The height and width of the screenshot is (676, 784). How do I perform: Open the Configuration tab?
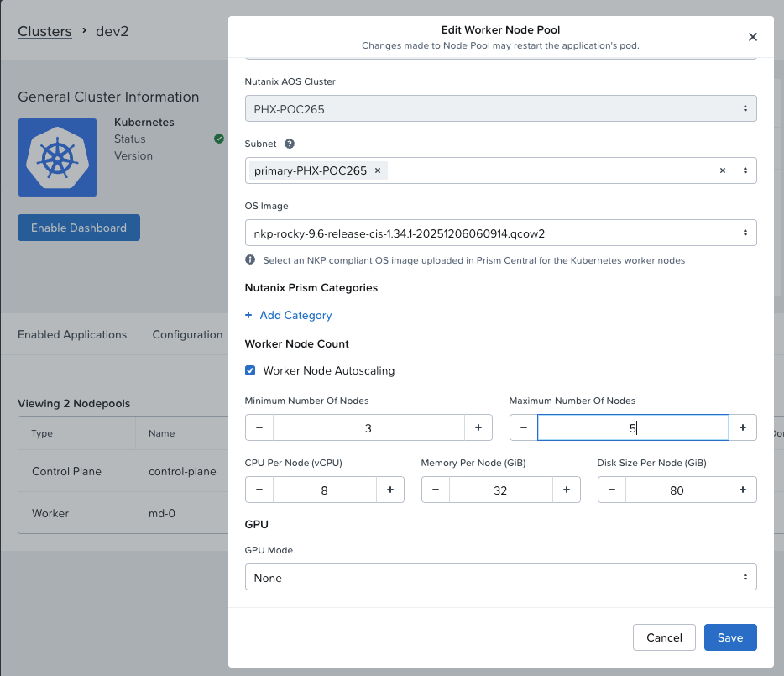click(x=187, y=334)
